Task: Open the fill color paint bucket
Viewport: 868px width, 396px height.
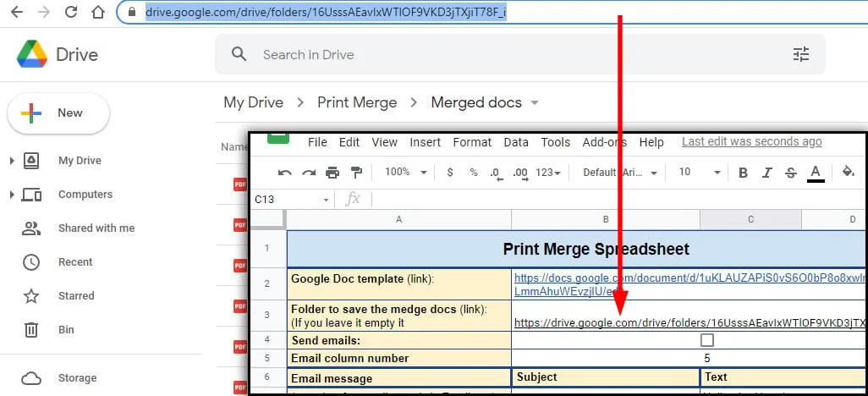Action: [x=848, y=173]
